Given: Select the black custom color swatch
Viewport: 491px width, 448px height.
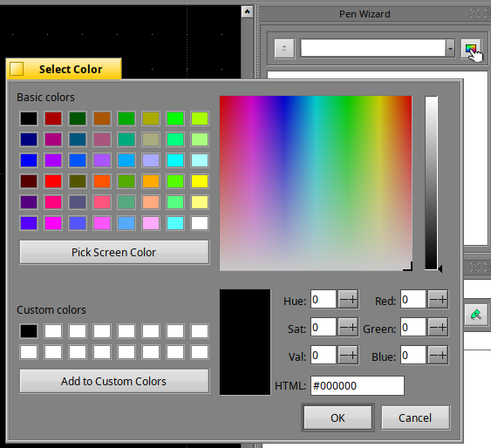Looking at the screenshot, I should click(x=29, y=331).
